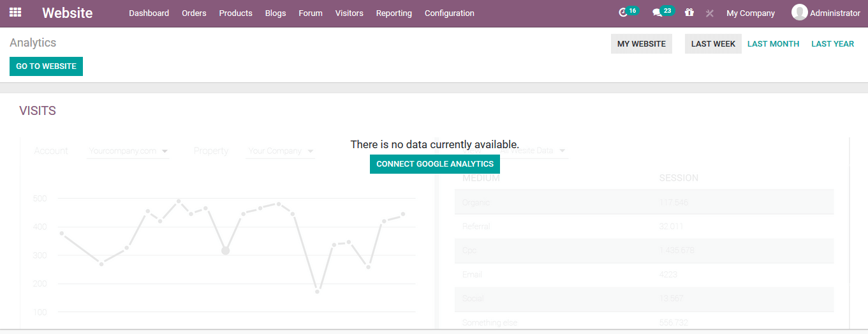Viewport: 868px width, 334px height.
Task: Expand the My Company switcher
Action: pos(751,13)
